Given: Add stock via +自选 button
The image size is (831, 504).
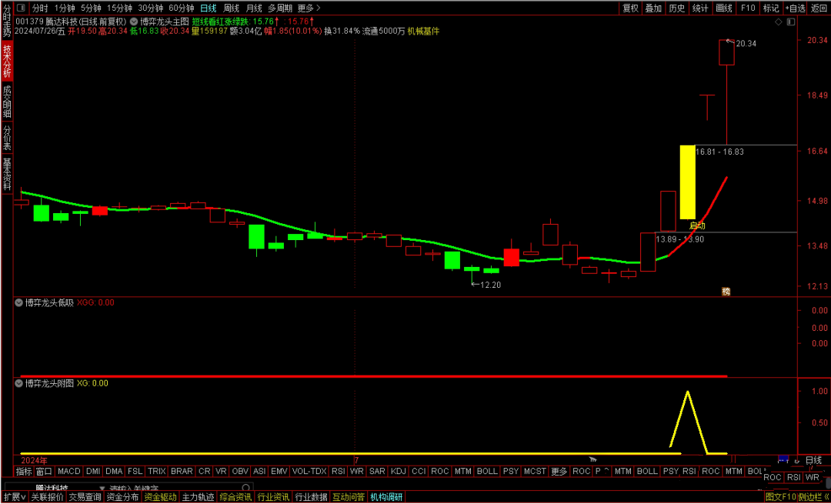Looking at the screenshot, I should click(x=794, y=8).
